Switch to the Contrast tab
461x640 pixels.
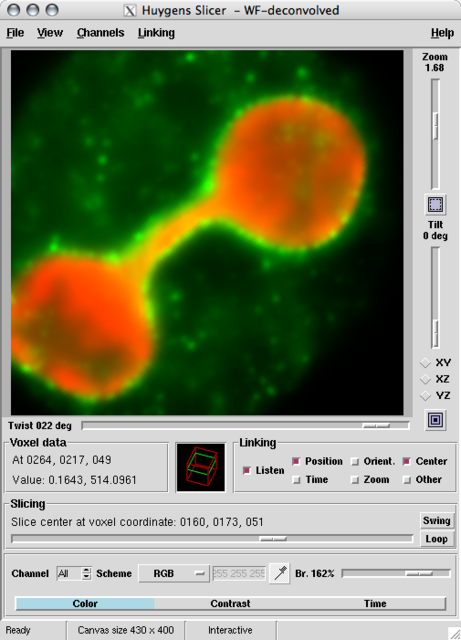pyautogui.click(x=230, y=604)
